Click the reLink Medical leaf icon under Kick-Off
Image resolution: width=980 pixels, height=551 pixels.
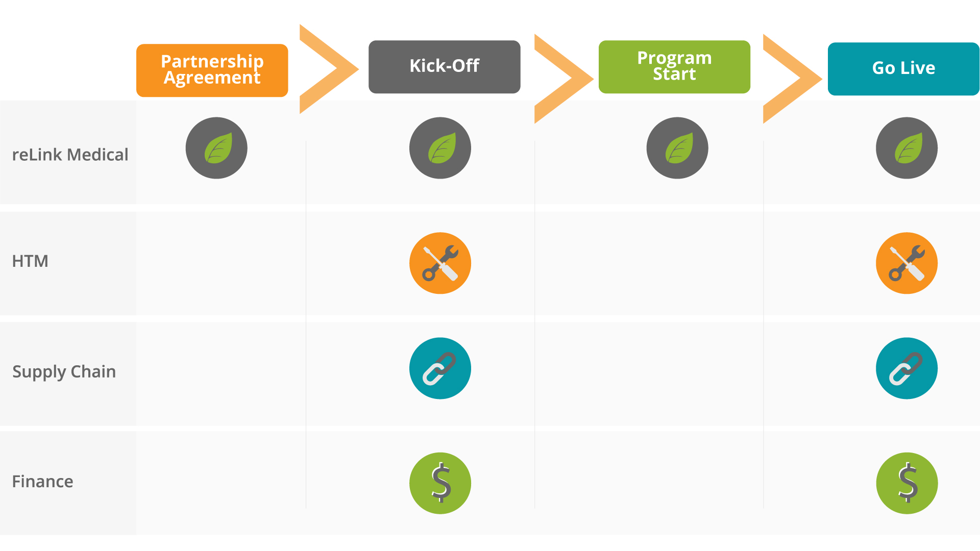pos(440,148)
